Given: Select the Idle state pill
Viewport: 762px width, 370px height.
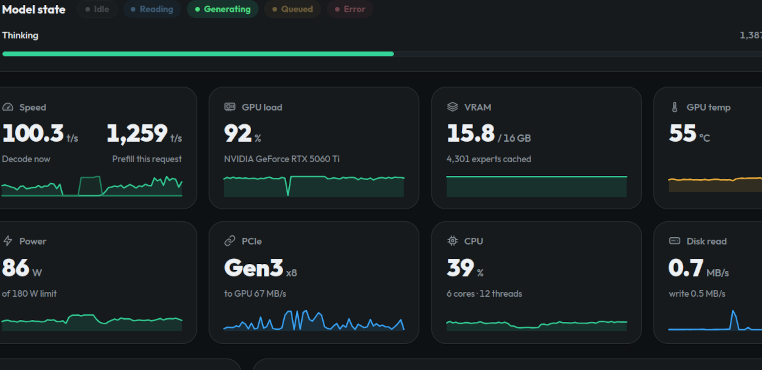Looking at the screenshot, I should coord(97,9).
